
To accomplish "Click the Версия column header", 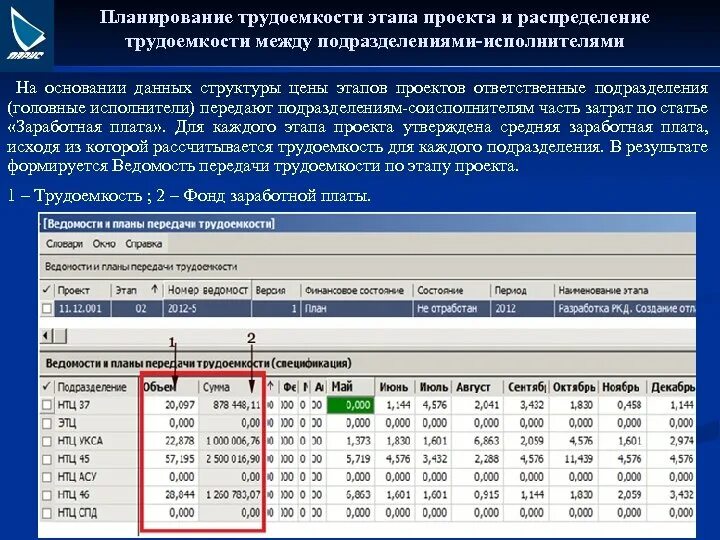I will pos(276,290).
